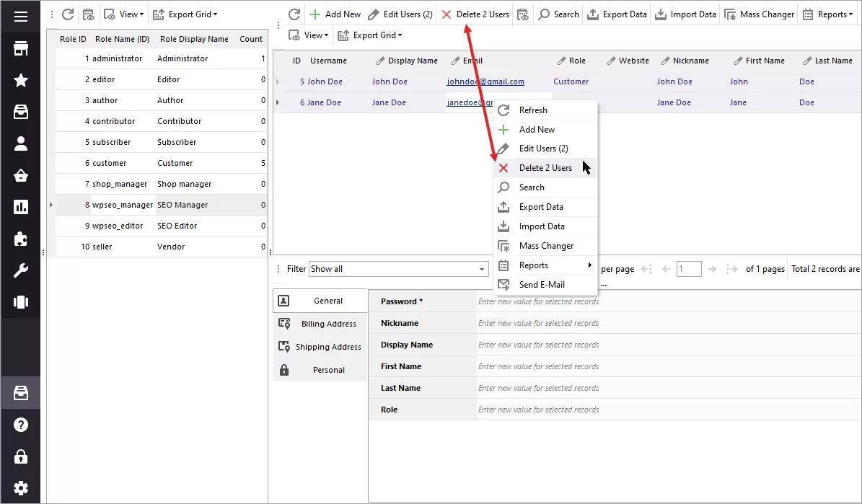Click the Refresh icon above the users grid
862x504 pixels.
point(294,14)
